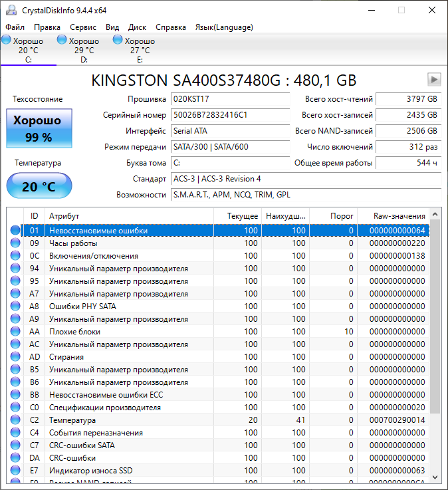448x490 pixels.
Task: Click status icon of Плохие блоки row
Action: pyautogui.click(x=15, y=331)
